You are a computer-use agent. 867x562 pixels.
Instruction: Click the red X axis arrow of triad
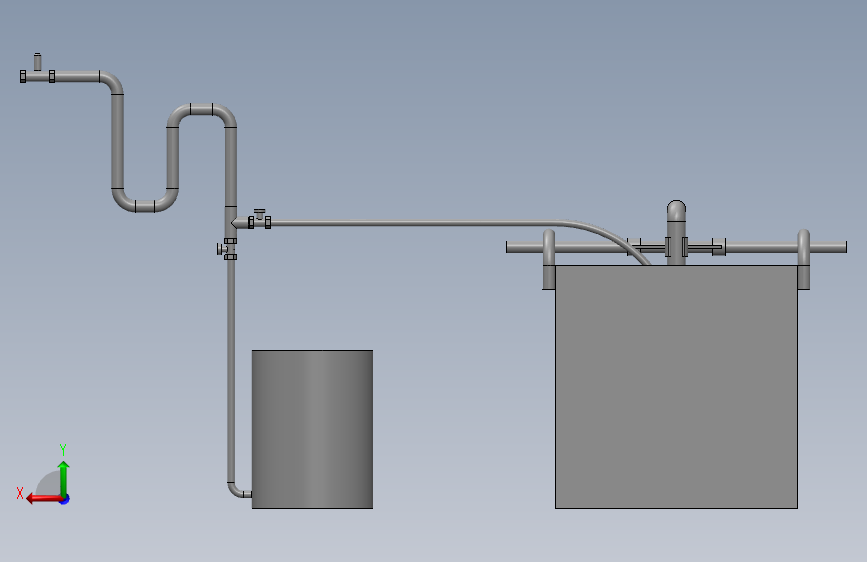click(x=44, y=499)
